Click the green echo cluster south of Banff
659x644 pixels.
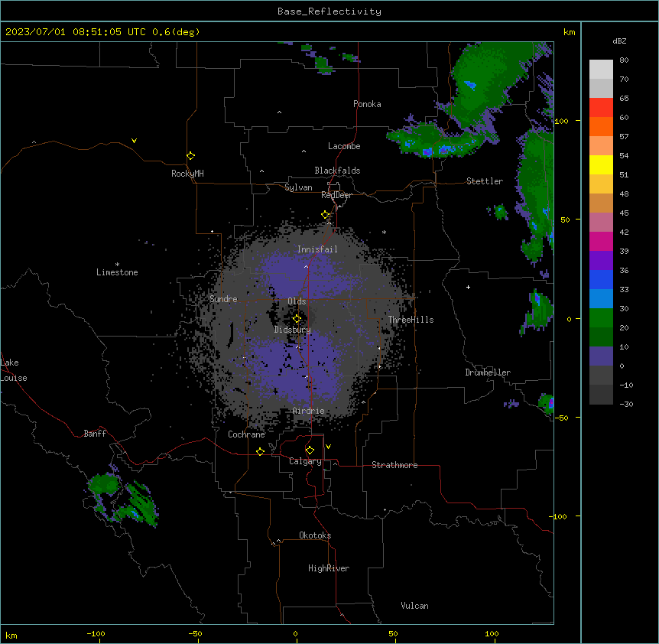pyautogui.click(x=123, y=499)
